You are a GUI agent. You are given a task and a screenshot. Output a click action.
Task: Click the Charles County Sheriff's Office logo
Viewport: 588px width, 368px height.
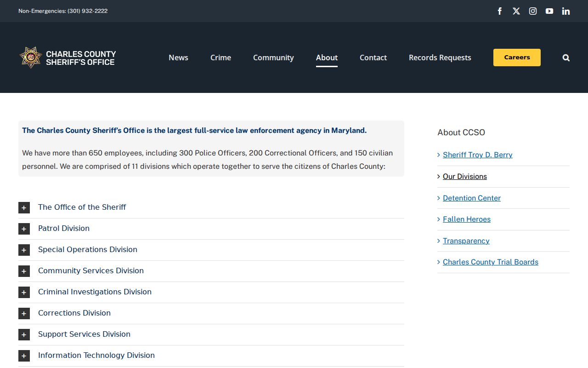[x=68, y=57]
